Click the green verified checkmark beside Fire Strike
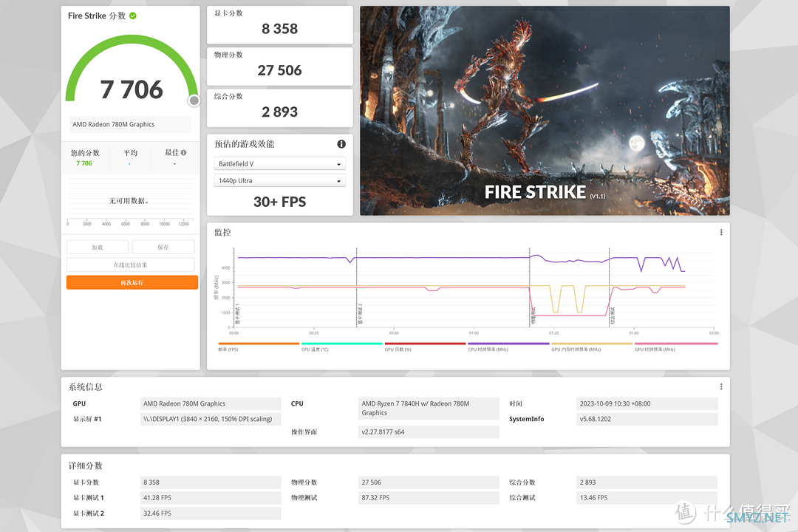The image size is (798, 532). pyautogui.click(x=133, y=16)
